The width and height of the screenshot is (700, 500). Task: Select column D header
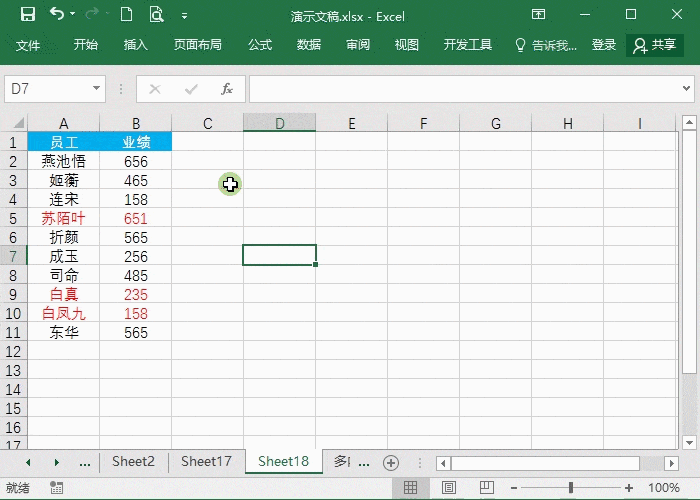[x=279, y=123]
